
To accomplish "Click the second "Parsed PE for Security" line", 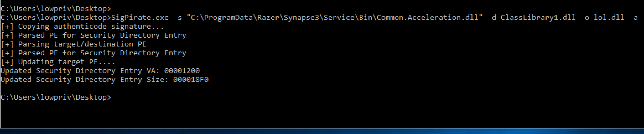I will pyautogui.click(x=93, y=53).
